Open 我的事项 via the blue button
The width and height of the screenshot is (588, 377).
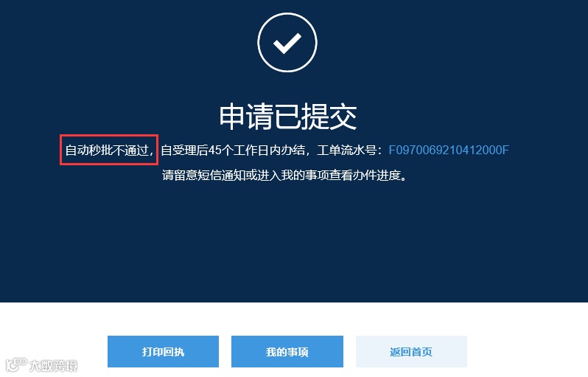tap(287, 351)
